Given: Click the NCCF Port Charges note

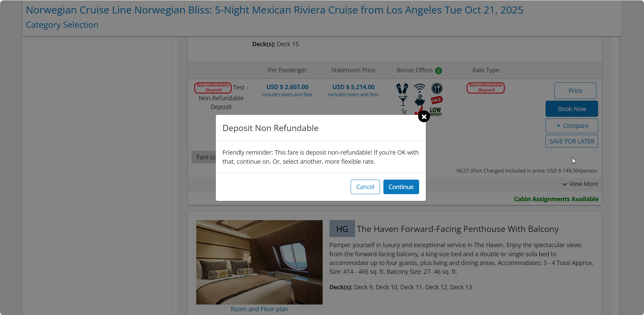Looking at the screenshot, I should (x=527, y=171).
